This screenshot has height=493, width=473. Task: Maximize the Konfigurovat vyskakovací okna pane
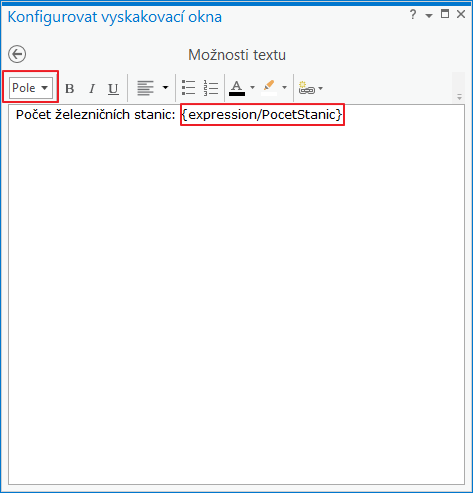445,14
